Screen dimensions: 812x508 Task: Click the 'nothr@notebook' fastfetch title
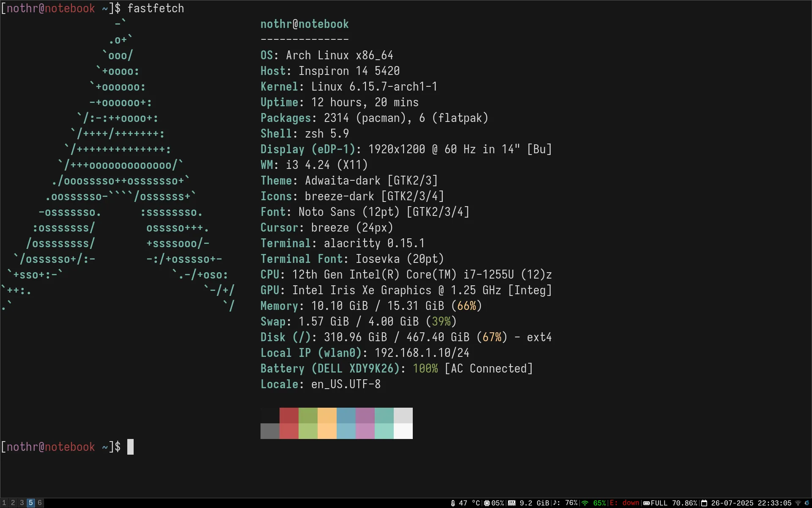(304, 24)
